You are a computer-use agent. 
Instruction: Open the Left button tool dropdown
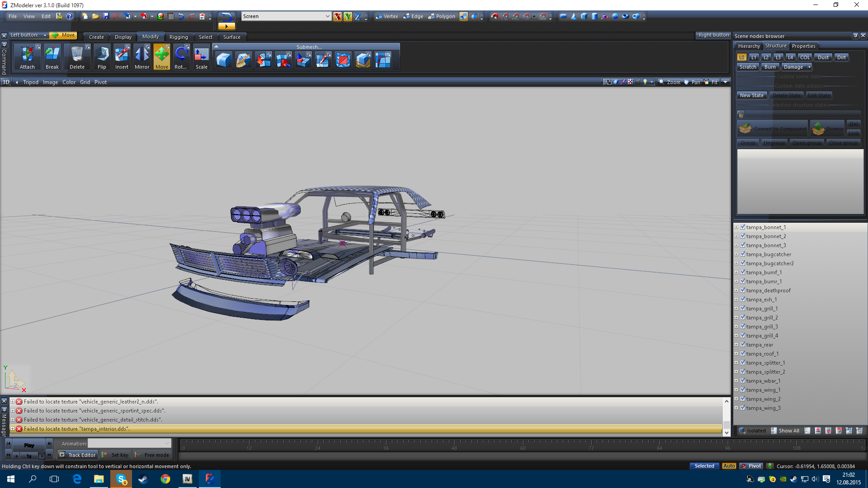pyautogui.click(x=45, y=35)
